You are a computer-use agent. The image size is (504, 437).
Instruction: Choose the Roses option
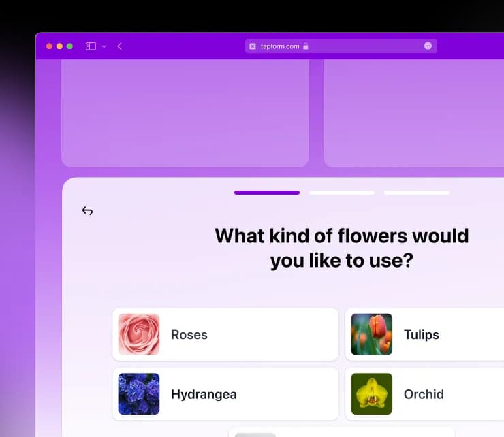click(225, 334)
